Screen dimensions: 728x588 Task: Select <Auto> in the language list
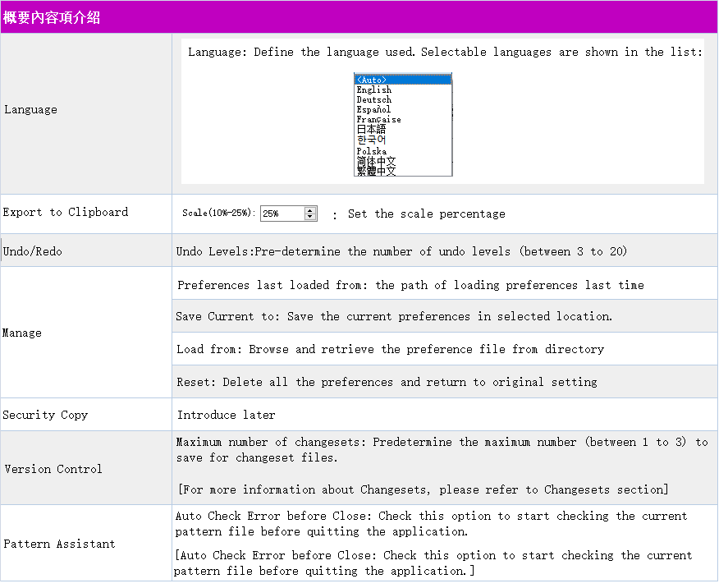(x=402, y=80)
